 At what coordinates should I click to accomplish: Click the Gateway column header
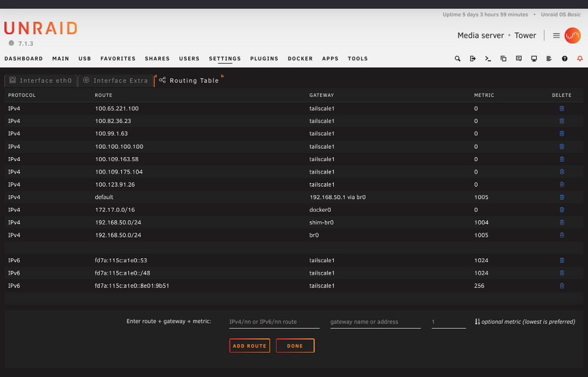[322, 95]
